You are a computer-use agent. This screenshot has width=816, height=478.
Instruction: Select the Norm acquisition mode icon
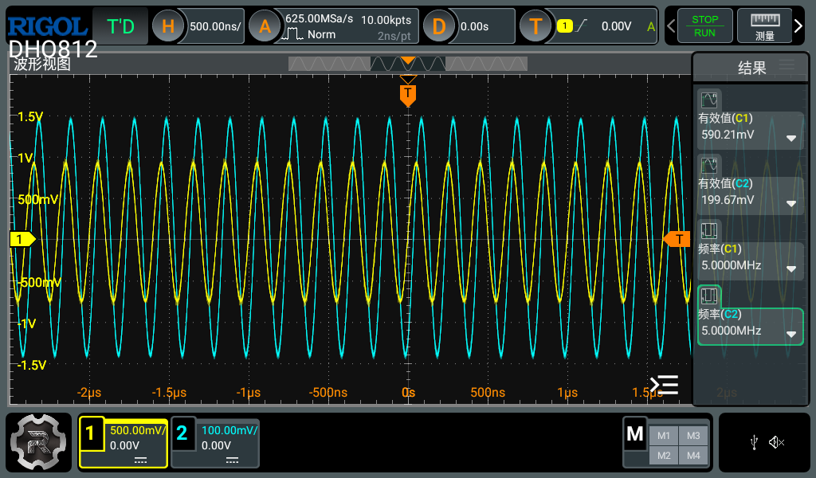coord(292,35)
